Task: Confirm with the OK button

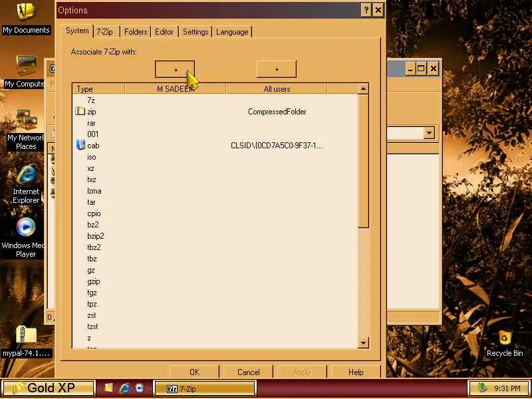Action: (x=194, y=372)
